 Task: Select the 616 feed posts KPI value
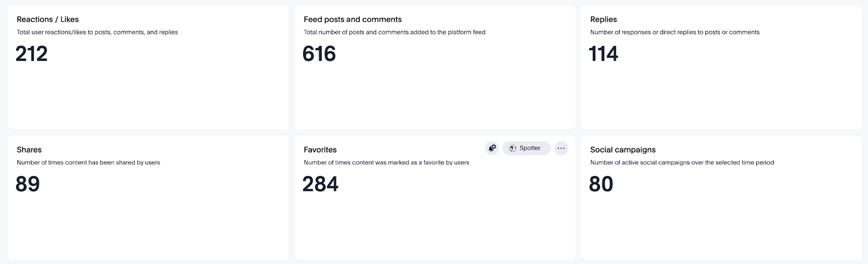tap(319, 54)
